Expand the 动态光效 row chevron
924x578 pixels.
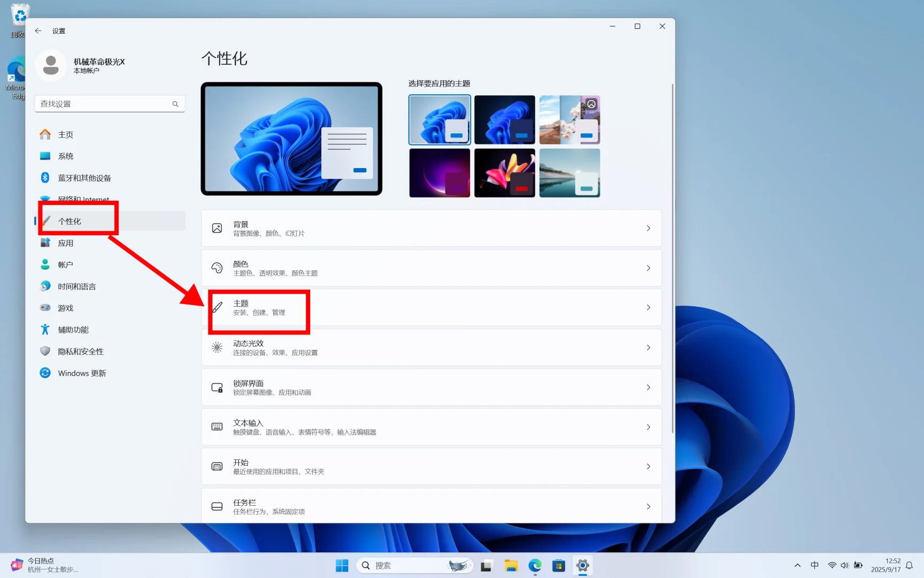(648, 348)
